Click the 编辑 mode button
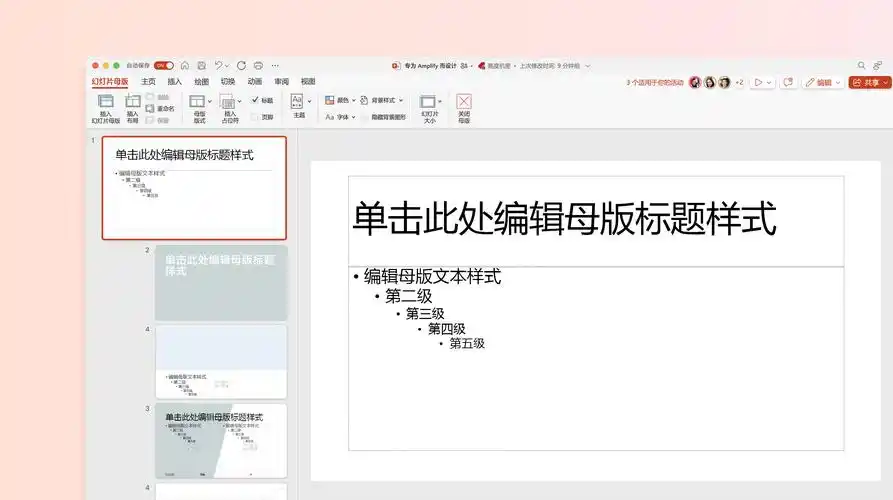The width and height of the screenshot is (893, 500). [823, 83]
